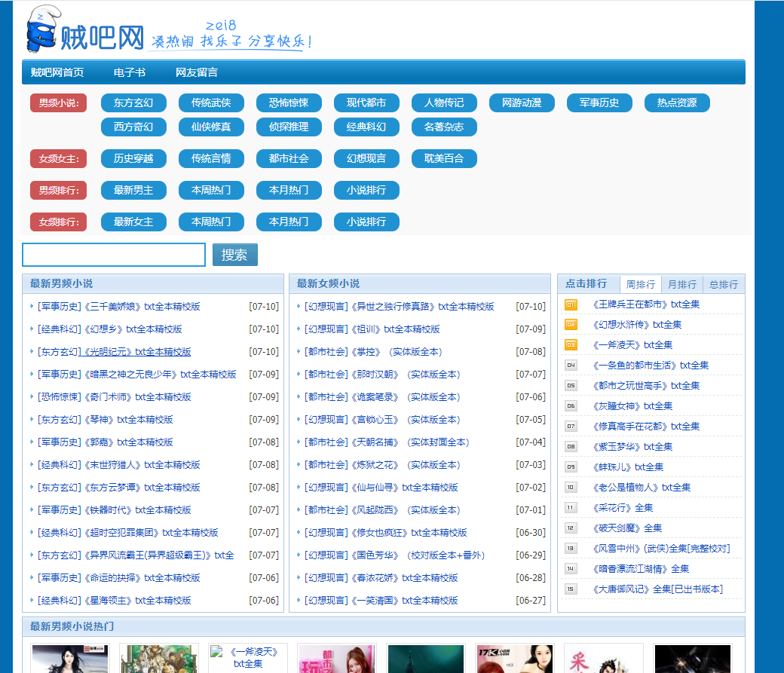
Task: Select the 侦探推理 category button
Action: [x=289, y=127]
